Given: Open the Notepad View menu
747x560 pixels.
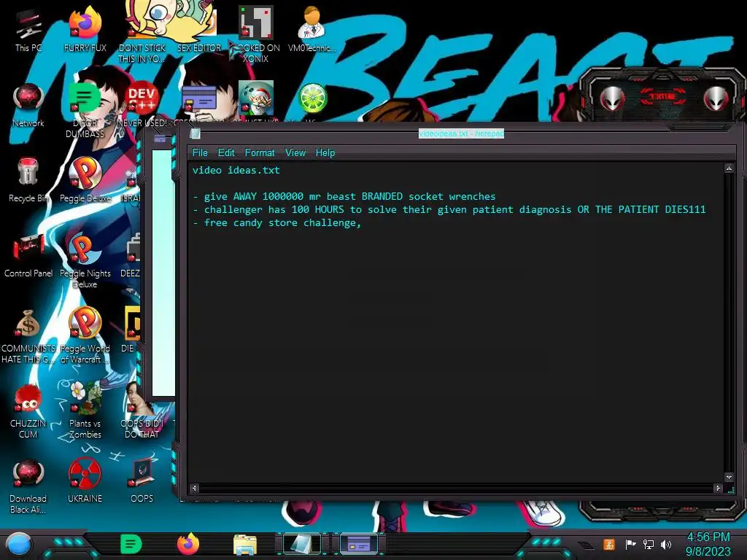Looking at the screenshot, I should (x=295, y=153).
